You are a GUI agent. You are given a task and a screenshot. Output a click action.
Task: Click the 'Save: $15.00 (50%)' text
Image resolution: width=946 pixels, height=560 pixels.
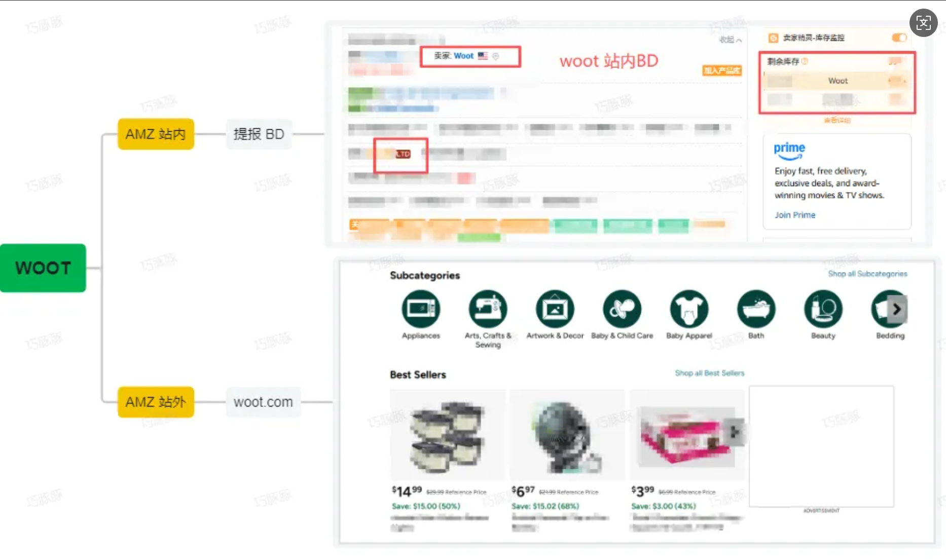point(426,506)
